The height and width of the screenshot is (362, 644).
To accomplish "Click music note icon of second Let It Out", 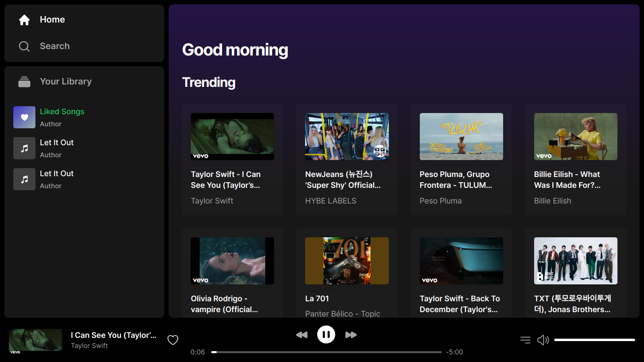I will (x=24, y=179).
